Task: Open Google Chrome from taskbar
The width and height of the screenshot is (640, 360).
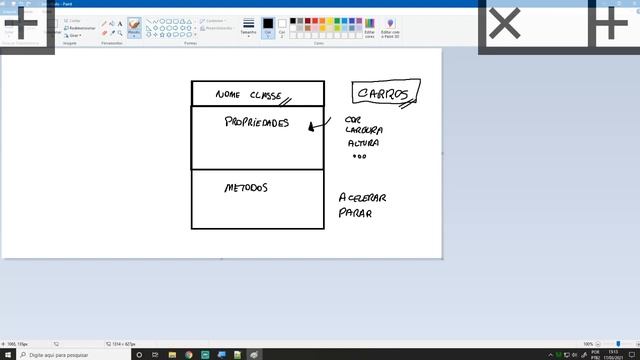Action: [189, 355]
